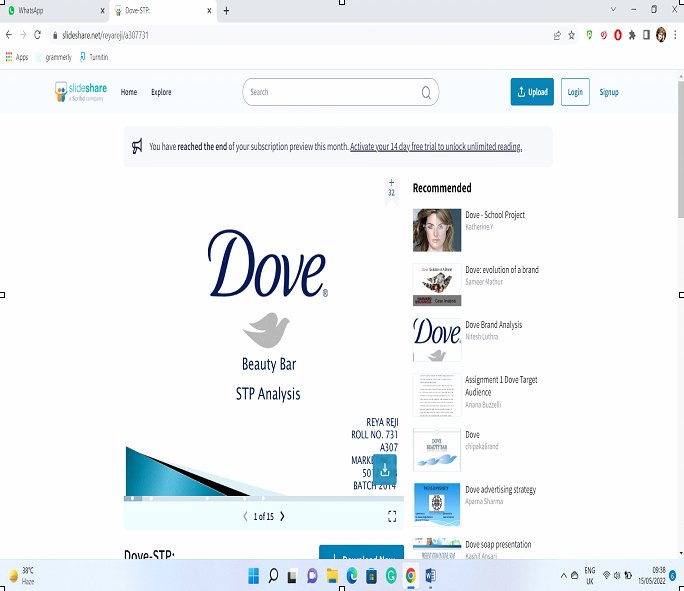Show hidden tray icons chevron
Viewport: 684px width, 591px height.
(563, 576)
